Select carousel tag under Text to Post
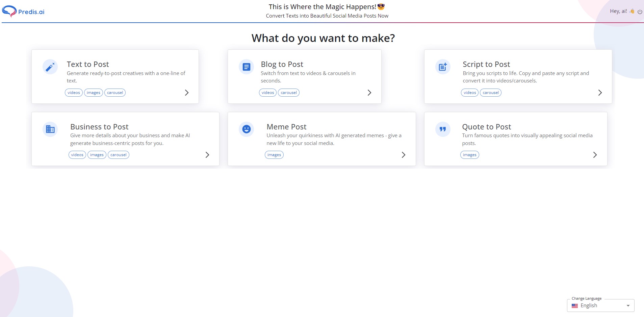Screen dimensions: 644x317 (115, 93)
